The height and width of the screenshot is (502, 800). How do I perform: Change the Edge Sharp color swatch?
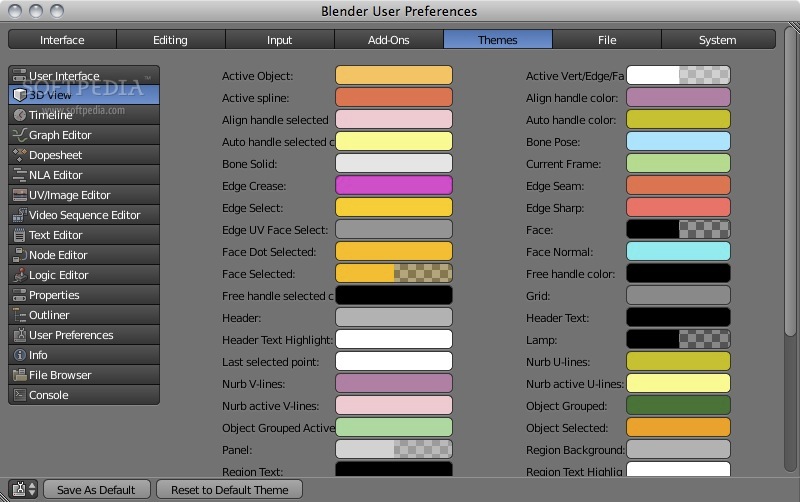[678, 208]
